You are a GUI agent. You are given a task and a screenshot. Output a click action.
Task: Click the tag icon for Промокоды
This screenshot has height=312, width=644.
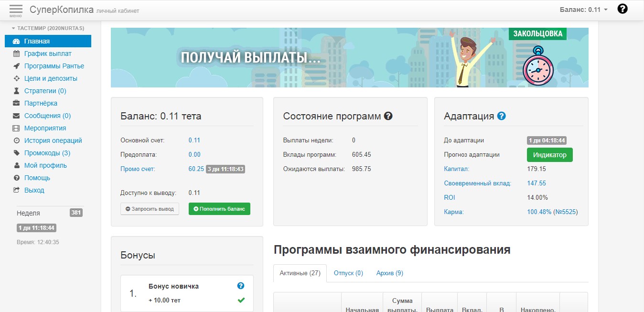16,153
